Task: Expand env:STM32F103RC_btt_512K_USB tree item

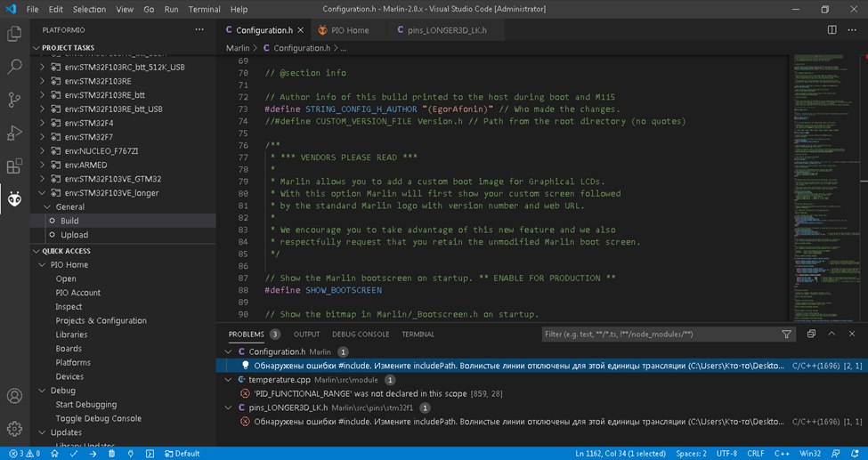Action: (x=43, y=67)
